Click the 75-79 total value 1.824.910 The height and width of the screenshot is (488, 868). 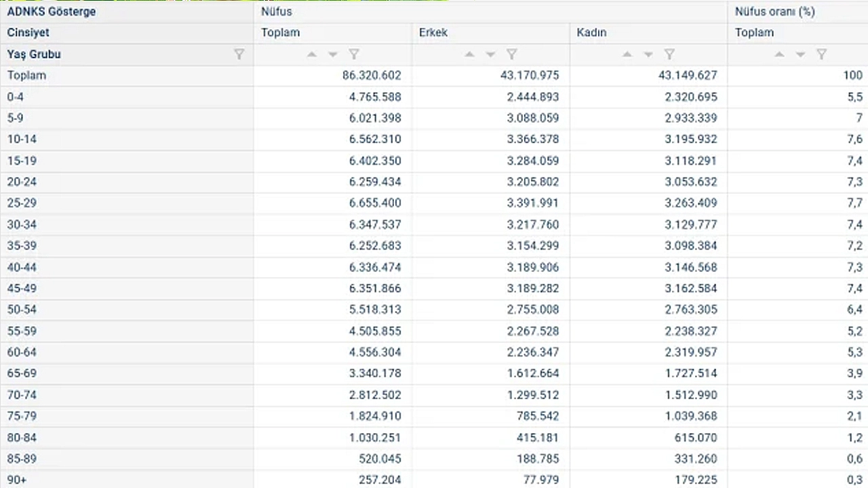pos(375,415)
